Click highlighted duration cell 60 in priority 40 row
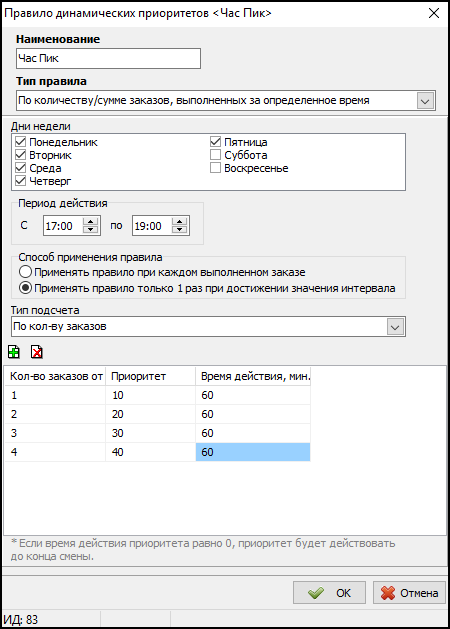 [253, 452]
